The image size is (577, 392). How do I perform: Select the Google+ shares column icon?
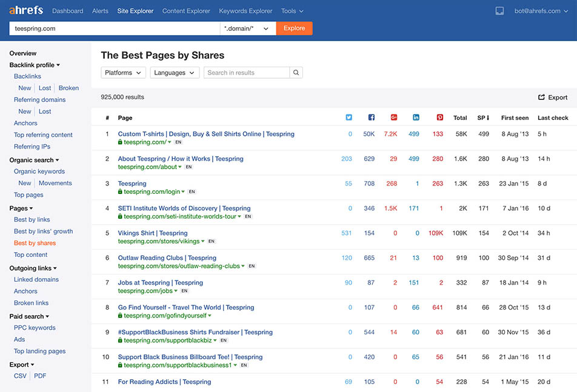point(393,118)
